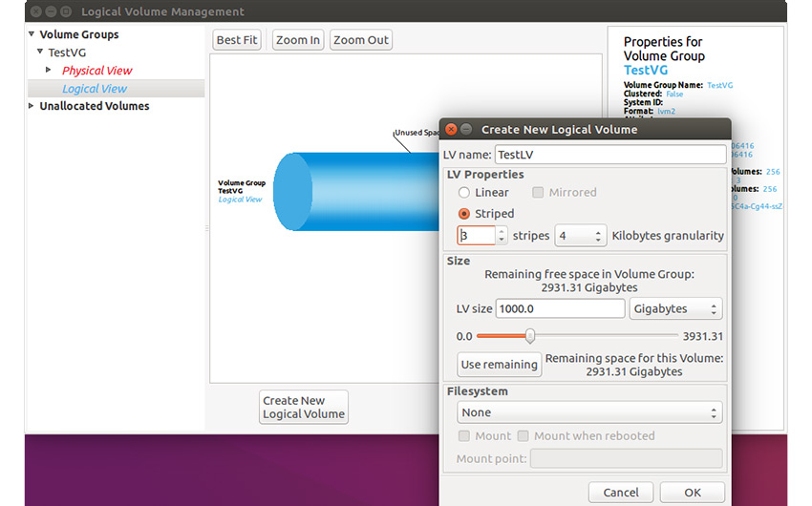Select Logical View in the tree
Image resolution: width=812 pixels, height=506 pixels.
coord(95,89)
